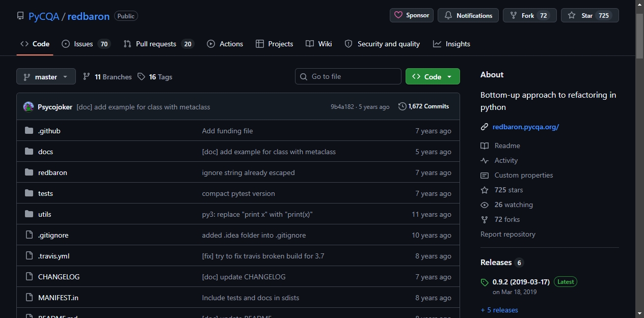
Task: Open the .gitignore file
Action: point(53,235)
